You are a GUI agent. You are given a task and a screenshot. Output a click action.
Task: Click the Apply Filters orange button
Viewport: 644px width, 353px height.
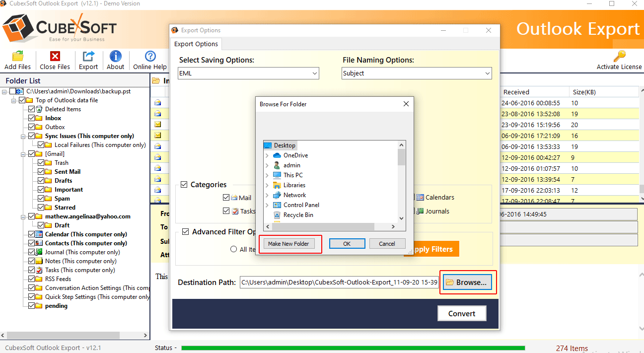pyautogui.click(x=431, y=249)
